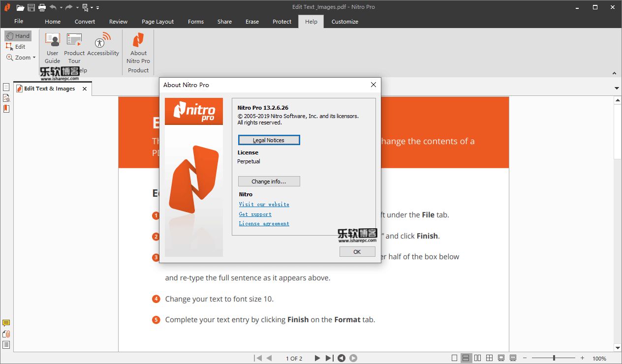The image size is (622, 364).
Task: Redo the last action
Action: point(69,7)
